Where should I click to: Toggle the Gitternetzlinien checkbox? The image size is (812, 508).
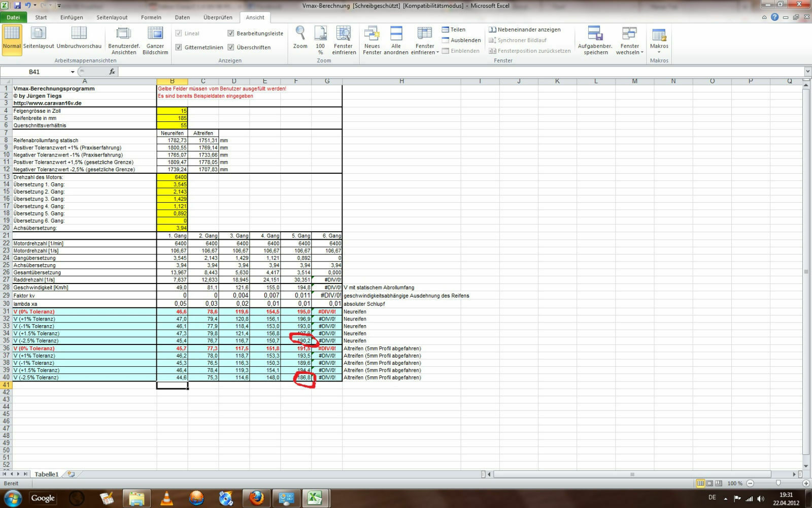179,47
